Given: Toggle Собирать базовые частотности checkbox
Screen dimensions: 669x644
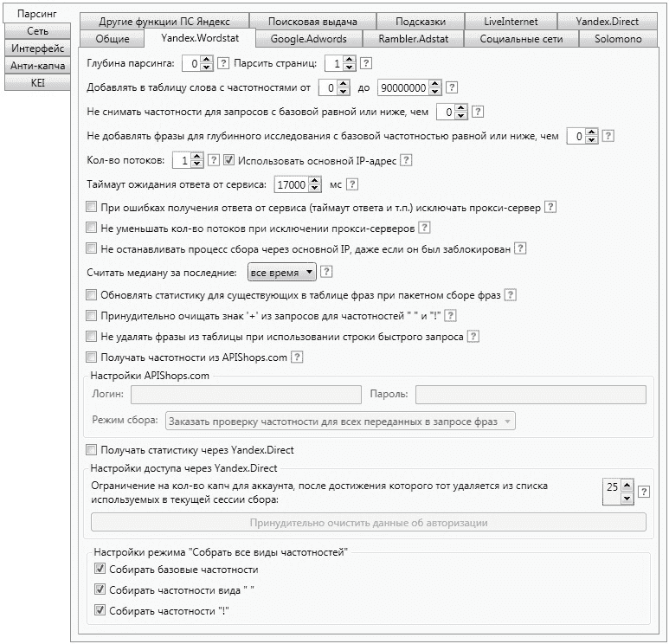Looking at the screenshot, I should click(x=100, y=569).
